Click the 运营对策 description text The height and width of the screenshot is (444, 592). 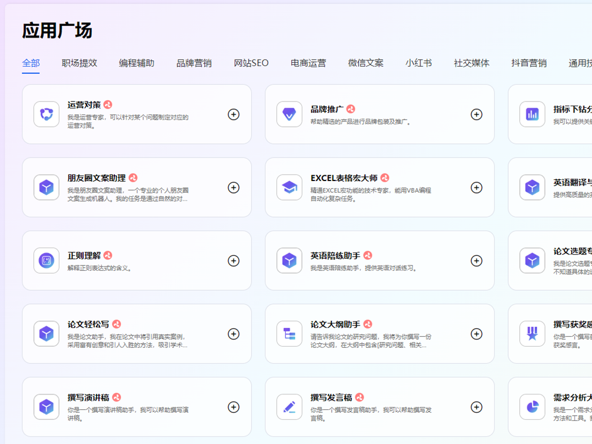(x=128, y=121)
